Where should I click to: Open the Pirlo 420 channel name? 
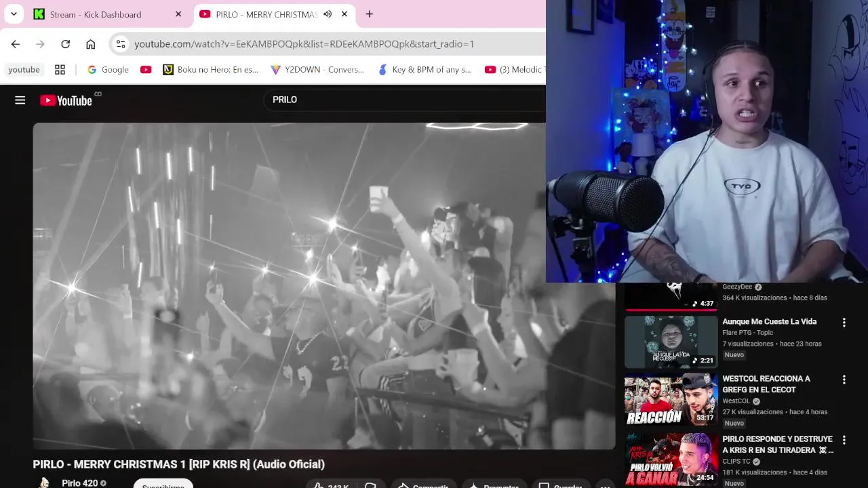pos(80,483)
